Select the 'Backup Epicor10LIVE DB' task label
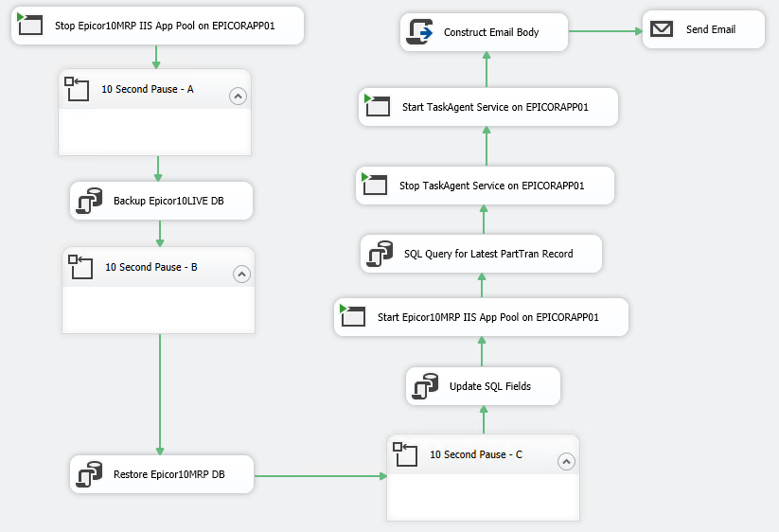This screenshot has height=532, width=779. (x=168, y=201)
